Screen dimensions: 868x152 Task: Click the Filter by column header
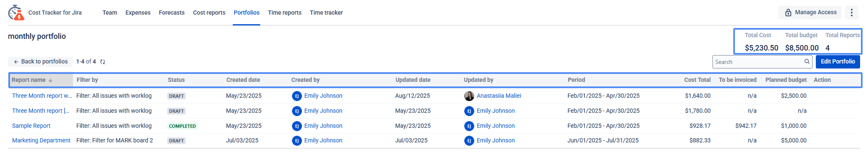point(87,80)
